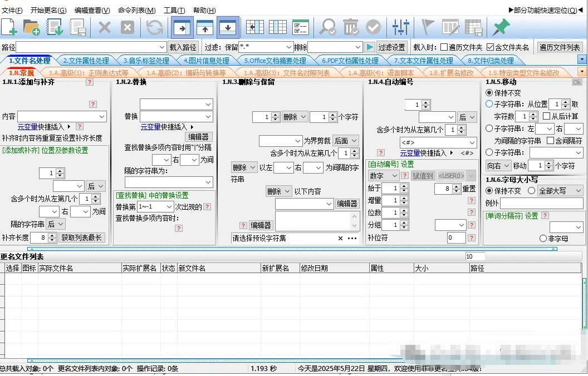This screenshot has height=376, width=588.
Task: Open the 路径 path dropdown
Action: tap(162, 47)
